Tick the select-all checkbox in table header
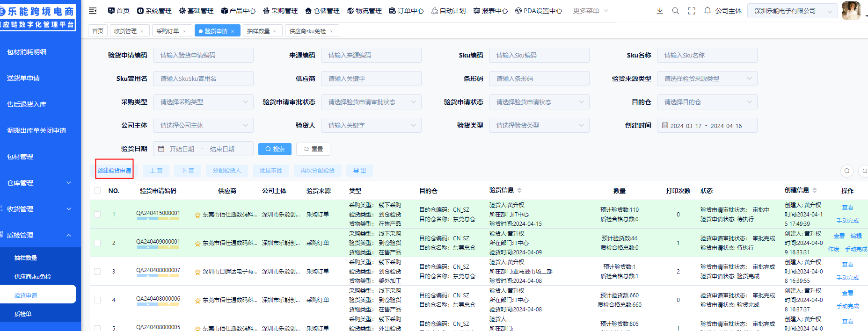Screen dimensions: 868x331 point(97,191)
